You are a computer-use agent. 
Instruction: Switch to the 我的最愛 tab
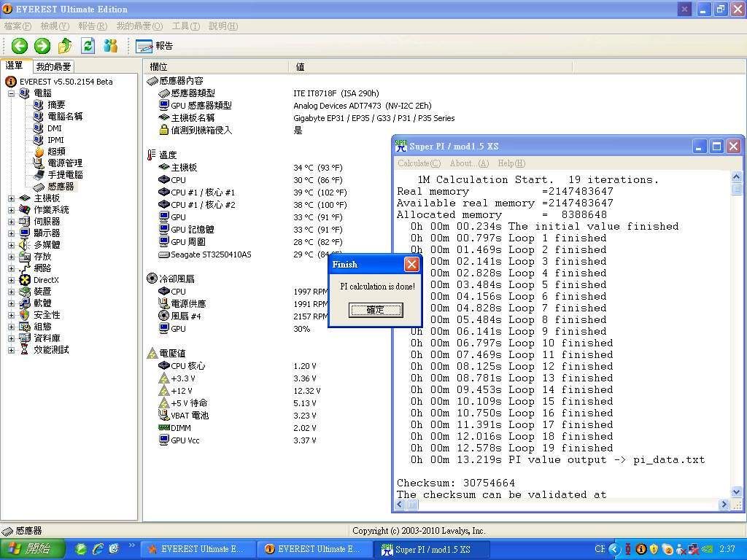53,66
